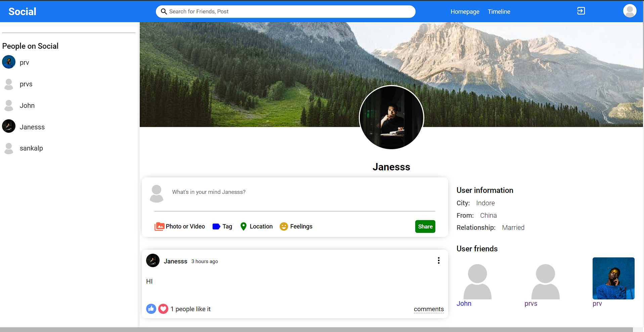Click the People on Social heading
The height and width of the screenshot is (332, 644).
pos(30,46)
